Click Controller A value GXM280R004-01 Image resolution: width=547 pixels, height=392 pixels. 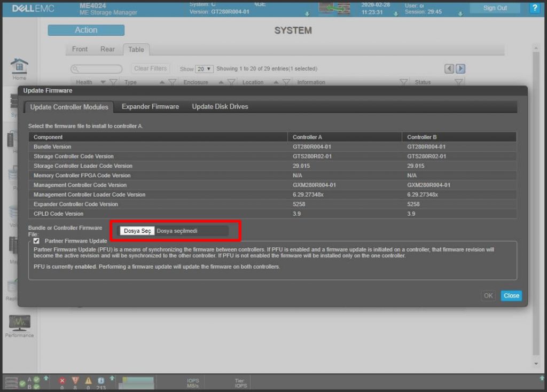point(314,185)
